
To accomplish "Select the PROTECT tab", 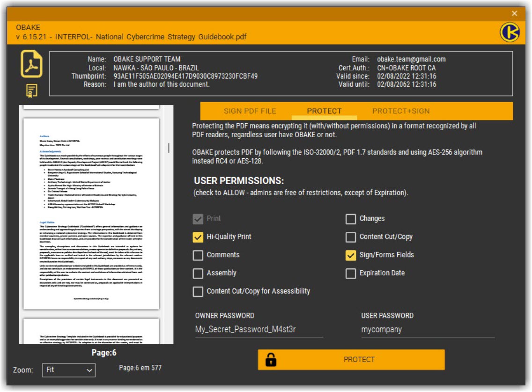I will (x=325, y=111).
